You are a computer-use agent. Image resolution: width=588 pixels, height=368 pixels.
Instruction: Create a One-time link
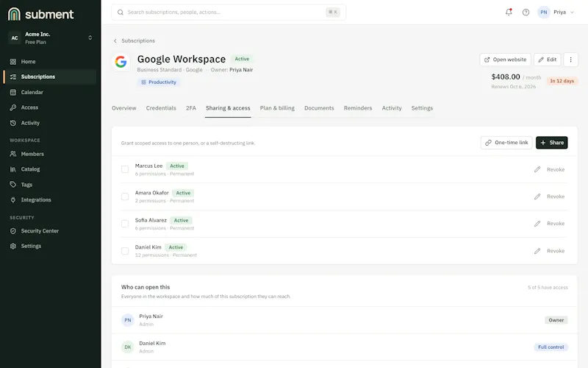pyautogui.click(x=506, y=143)
